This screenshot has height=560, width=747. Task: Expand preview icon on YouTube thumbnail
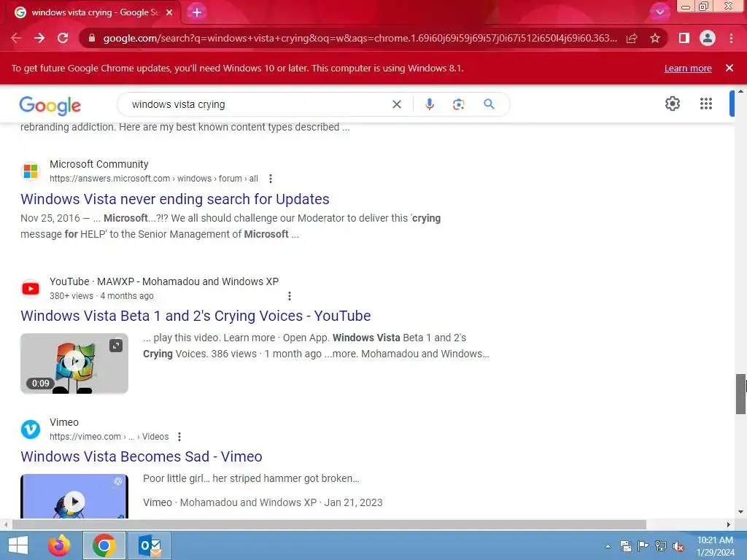(116, 345)
